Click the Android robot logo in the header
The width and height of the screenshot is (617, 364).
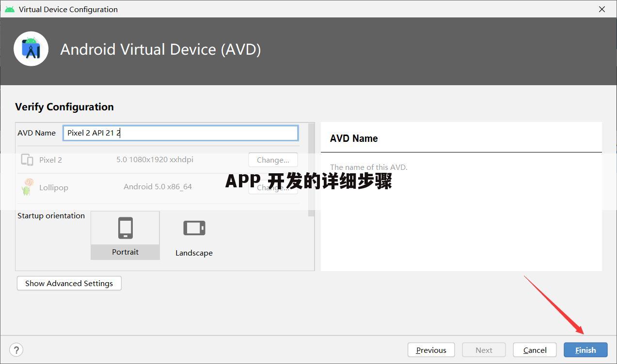click(31, 48)
